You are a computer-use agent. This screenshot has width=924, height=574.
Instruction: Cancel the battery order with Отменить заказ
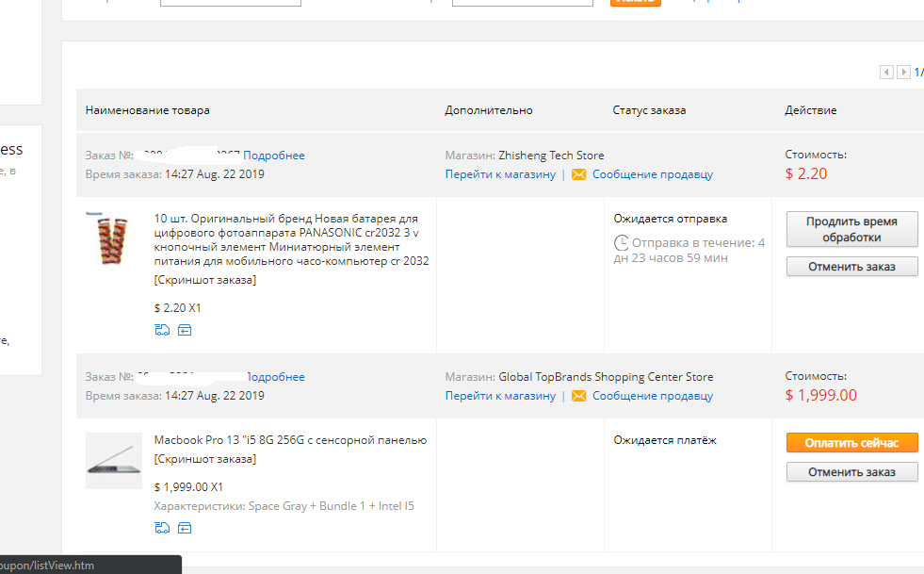pos(851,267)
